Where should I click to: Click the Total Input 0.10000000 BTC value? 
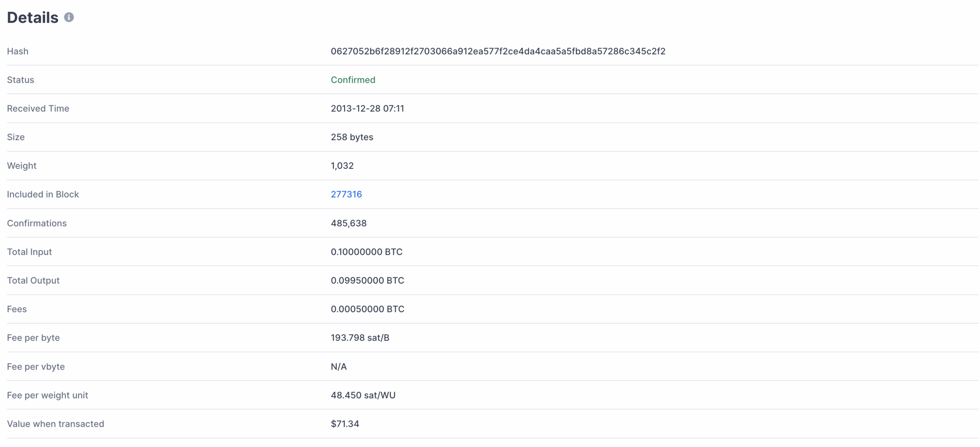click(x=367, y=252)
